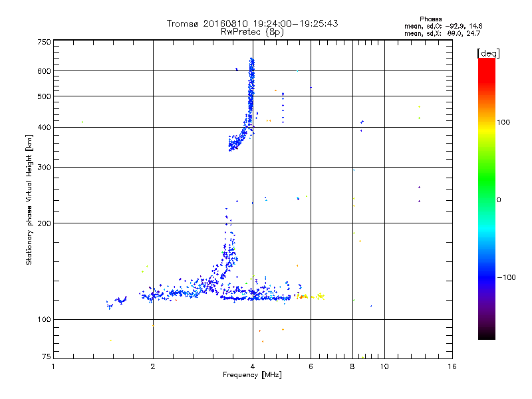
Task: Click the 'mean, sd,X: 89.0, 24.7' line
Action: click(x=442, y=33)
